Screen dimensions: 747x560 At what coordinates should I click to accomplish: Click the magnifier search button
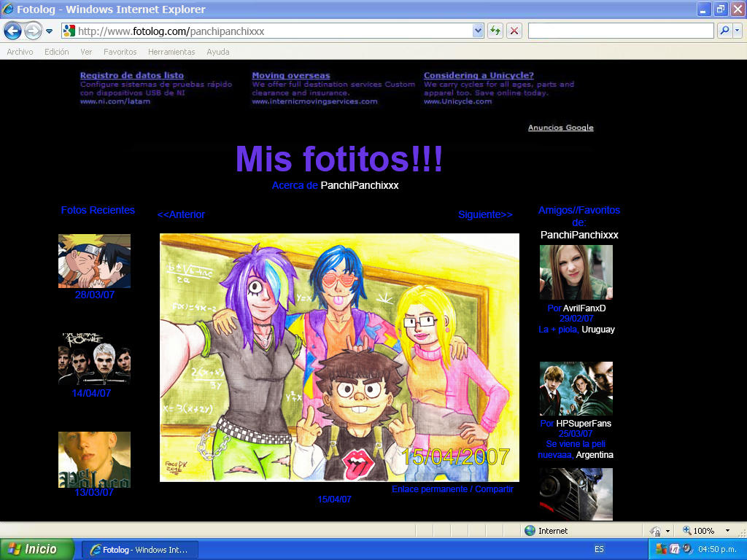pos(724,31)
